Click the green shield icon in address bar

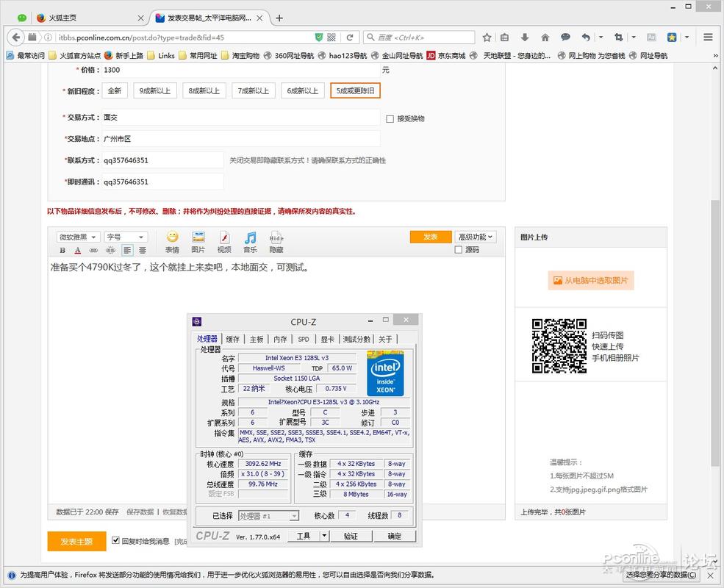click(x=318, y=37)
